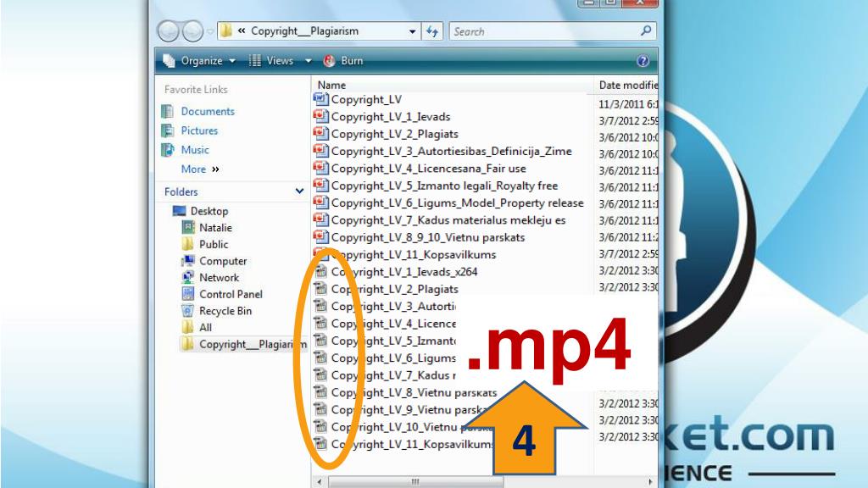Screen dimensions: 868x488
Task: Click the magnifying glass search icon
Action: tap(646, 31)
